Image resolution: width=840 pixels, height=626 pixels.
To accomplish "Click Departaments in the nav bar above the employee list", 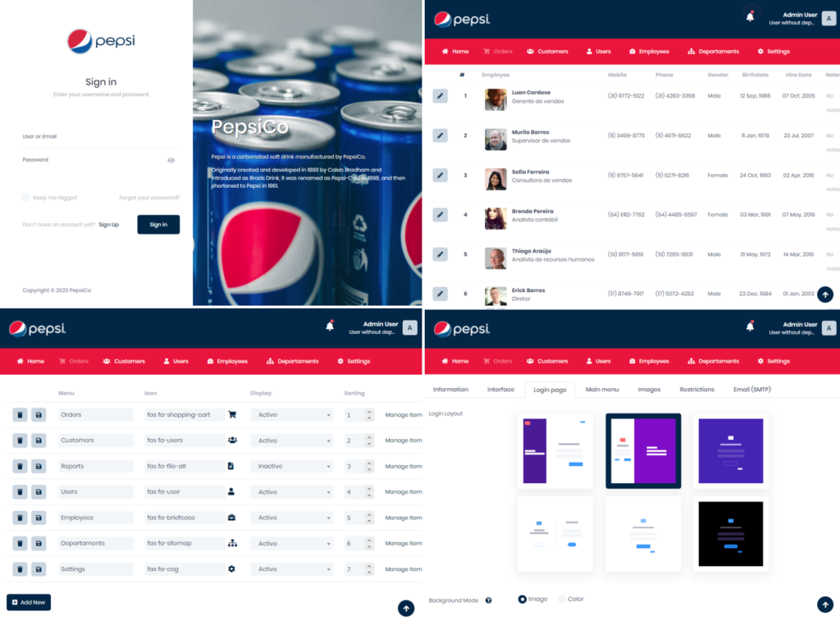I will pos(713,52).
